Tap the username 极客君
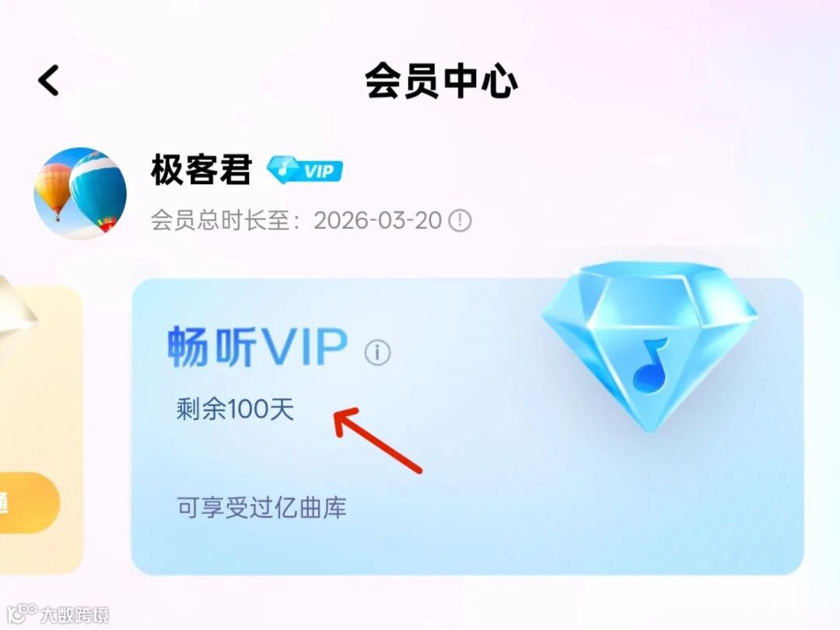Viewport: 840px width, 630px height. point(201,170)
